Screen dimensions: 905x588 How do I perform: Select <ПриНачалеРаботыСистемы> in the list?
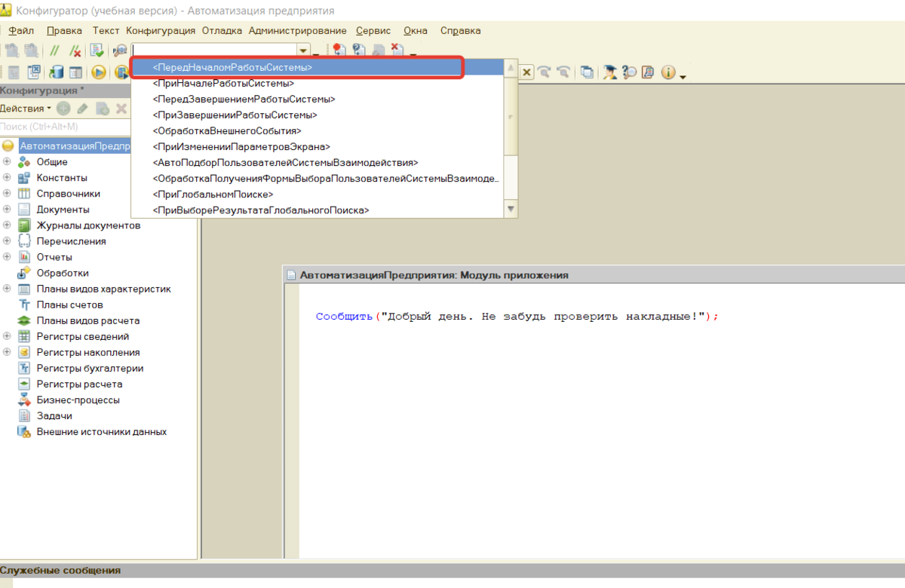coord(317,83)
